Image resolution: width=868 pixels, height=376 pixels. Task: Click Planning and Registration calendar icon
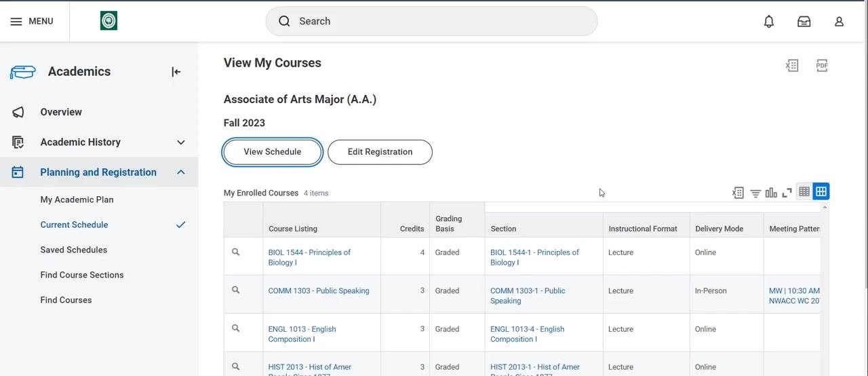click(18, 172)
